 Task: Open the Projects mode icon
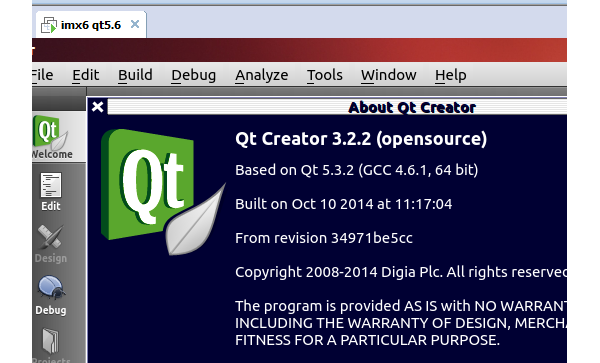click(51, 344)
